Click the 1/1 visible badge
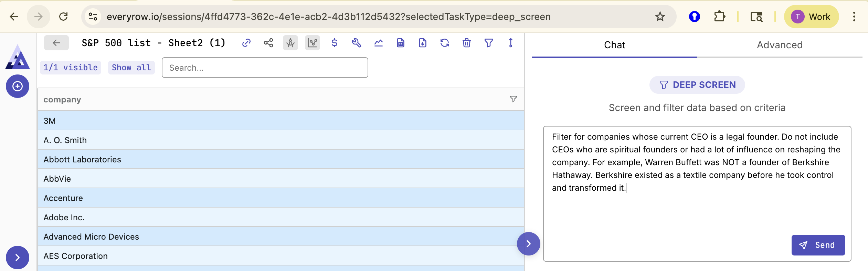The height and width of the screenshot is (271, 868). pos(71,68)
